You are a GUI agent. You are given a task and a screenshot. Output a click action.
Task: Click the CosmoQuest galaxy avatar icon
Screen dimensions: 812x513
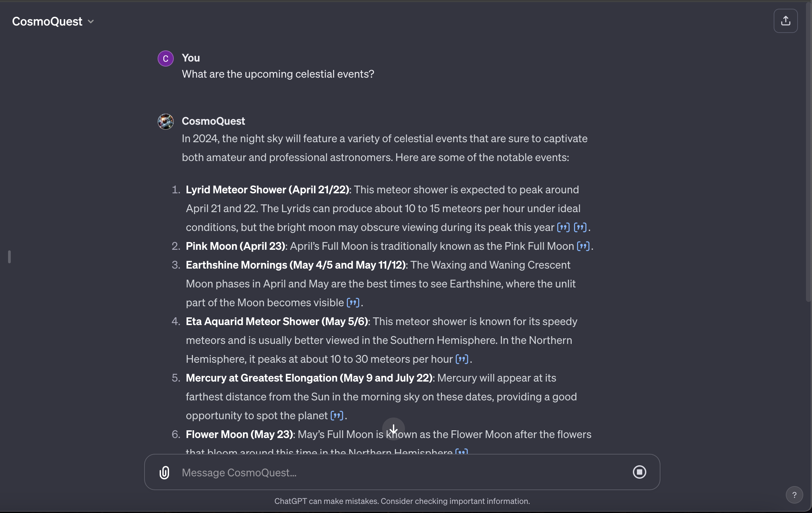coord(166,121)
